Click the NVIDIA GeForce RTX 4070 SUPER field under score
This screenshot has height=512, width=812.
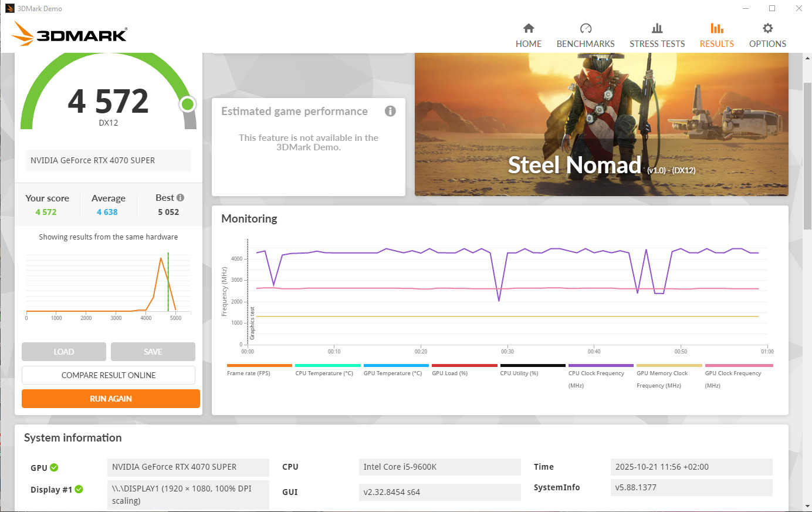[109, 160]
